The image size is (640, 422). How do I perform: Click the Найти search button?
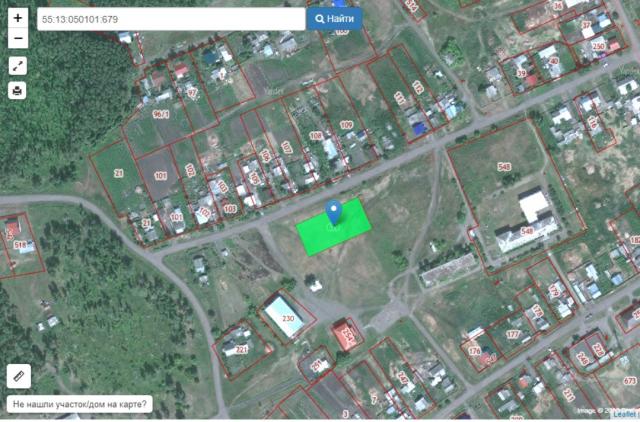[x=335, y=19]
